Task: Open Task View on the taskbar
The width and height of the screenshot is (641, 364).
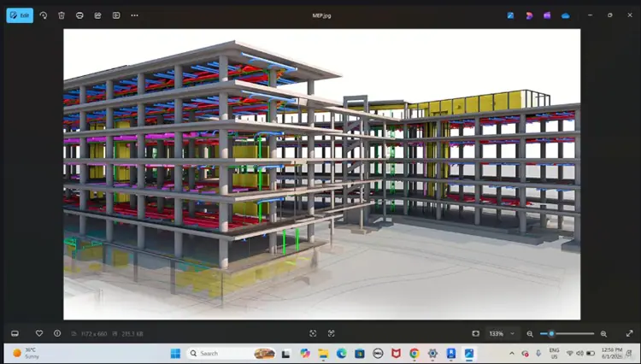Action: [x=285, y=354]
